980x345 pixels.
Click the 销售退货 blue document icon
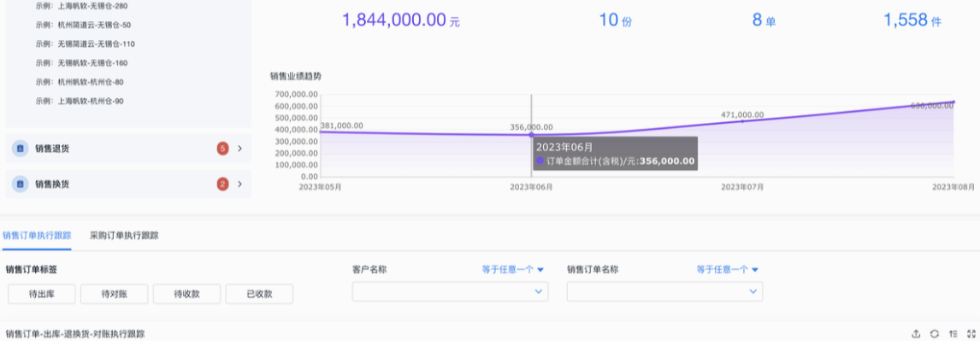(21, 149)
